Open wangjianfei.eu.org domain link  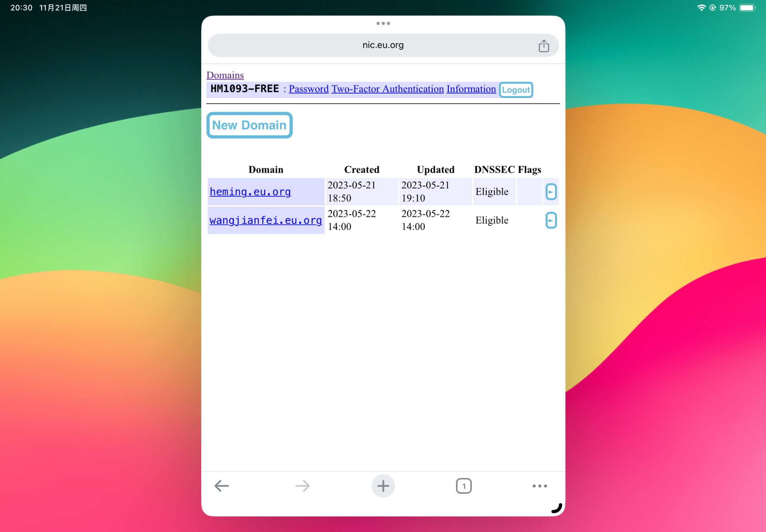266,220
